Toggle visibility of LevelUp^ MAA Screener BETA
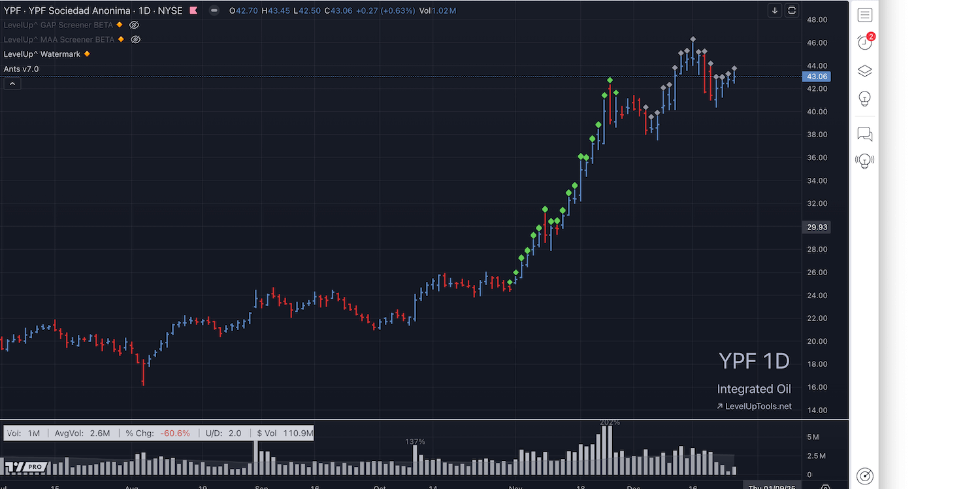Screen dimensions: 980x489 (135, 39)
